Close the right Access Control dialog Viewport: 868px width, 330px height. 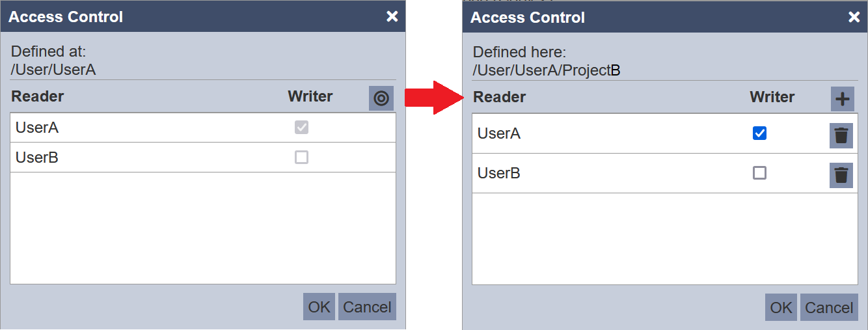click(x=854, y=17)
